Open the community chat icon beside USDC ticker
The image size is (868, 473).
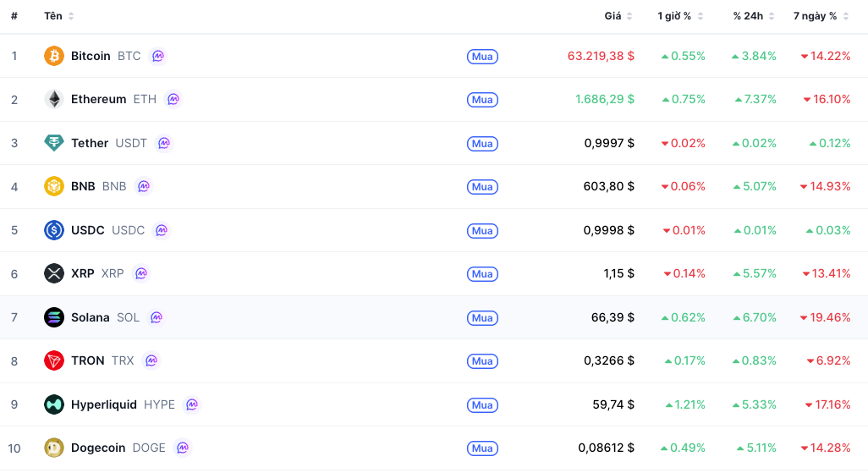click(162, 230)
